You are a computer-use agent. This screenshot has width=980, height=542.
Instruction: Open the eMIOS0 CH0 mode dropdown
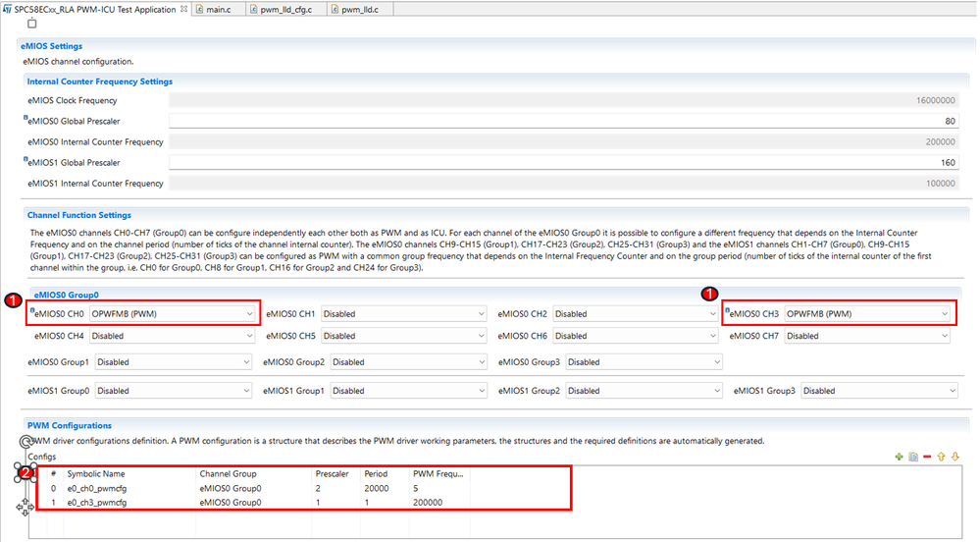(x=172, y=313)
